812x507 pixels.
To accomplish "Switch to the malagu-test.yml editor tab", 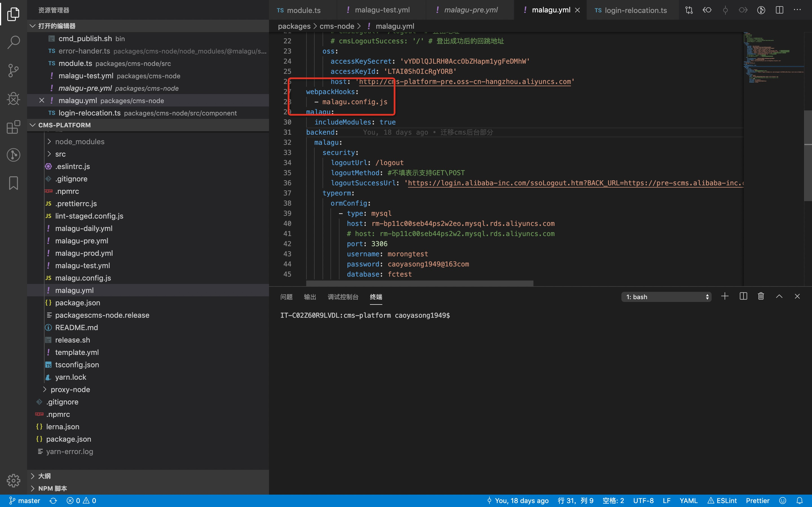I will pyautogui.click(x=382, y=10).
